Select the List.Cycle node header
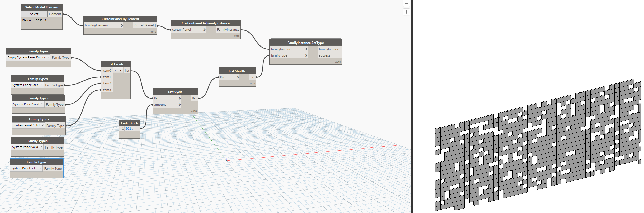This screenshot has width=644, height=213. click(x=175, y=92)
